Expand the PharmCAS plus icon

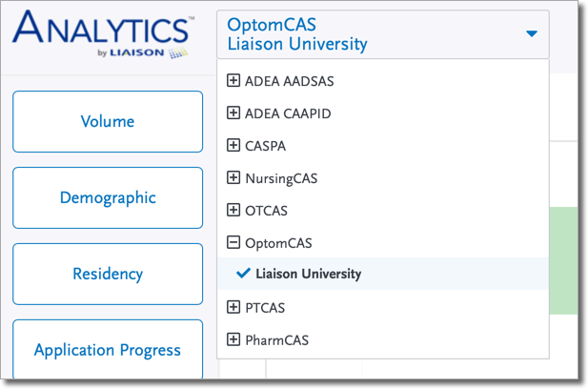coord(233,339)
